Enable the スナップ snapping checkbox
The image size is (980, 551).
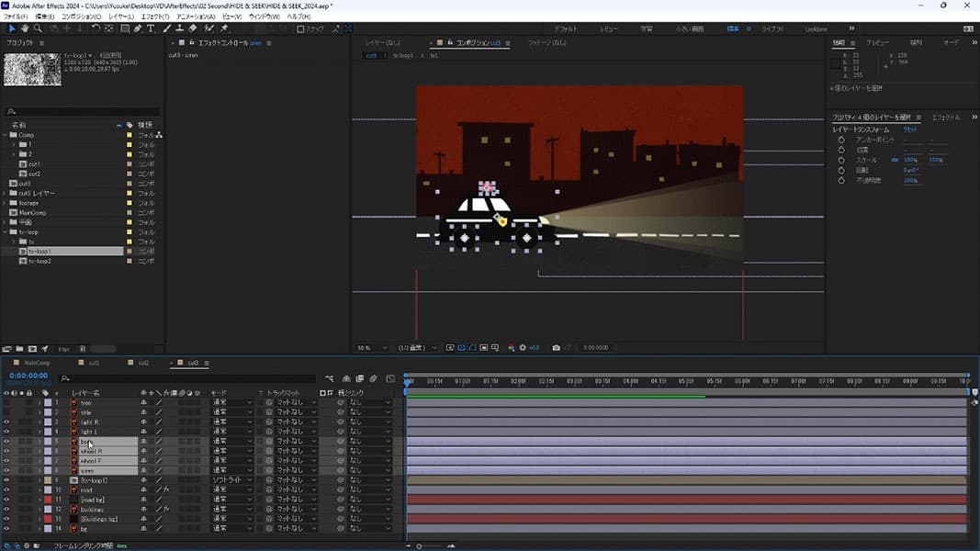(300, 29)
